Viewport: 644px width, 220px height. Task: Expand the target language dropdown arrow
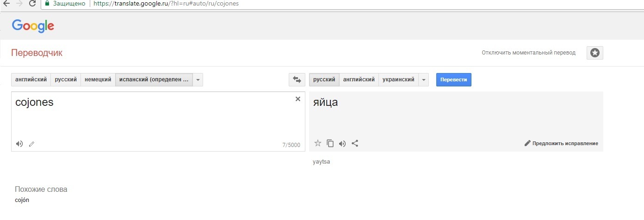(424, 79)
